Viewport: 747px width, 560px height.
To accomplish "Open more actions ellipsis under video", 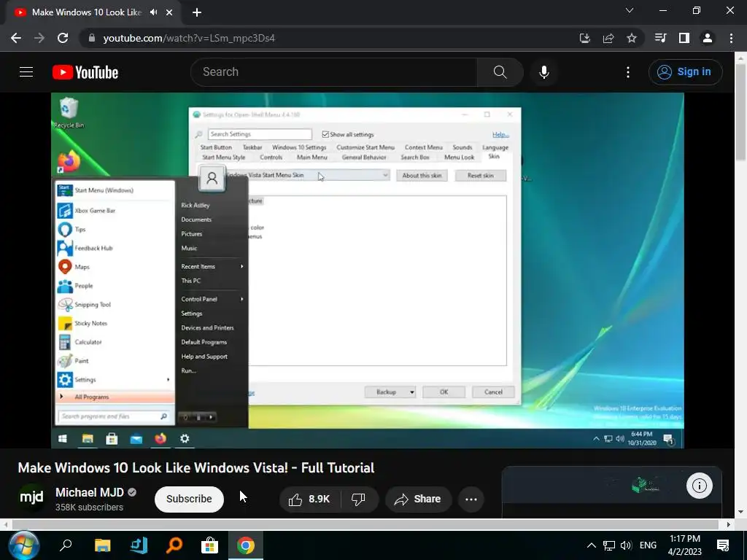I will click(471, 499).
